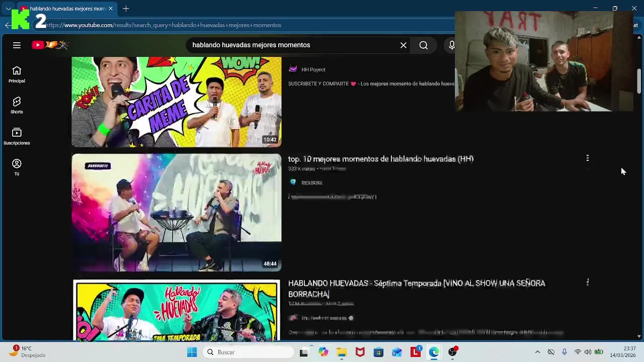The image size is (644, 362).
Task: Open Shorts from the sidebar
Action: tap(17, 106)
